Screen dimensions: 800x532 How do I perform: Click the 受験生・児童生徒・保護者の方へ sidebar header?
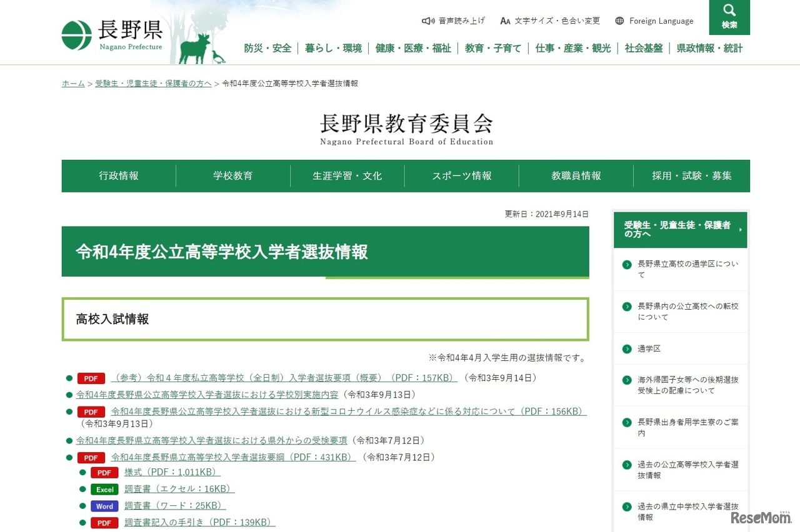(x=680, y=229)
